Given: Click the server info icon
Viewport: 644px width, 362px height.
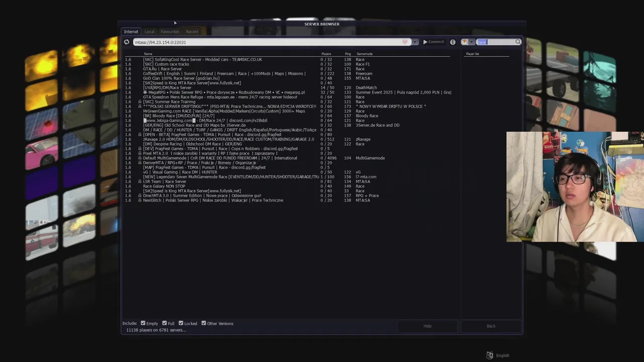Looking at the screenshot, I should [x=452, y=42].
